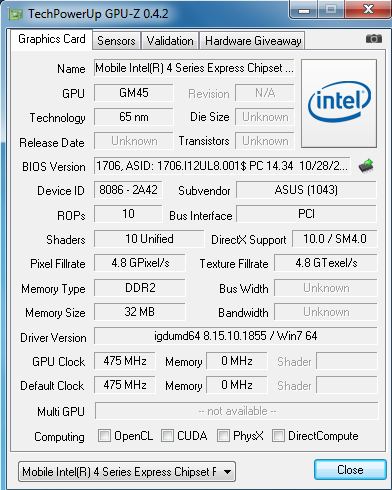Click the Bus Width Unknown field

(326, 288)
